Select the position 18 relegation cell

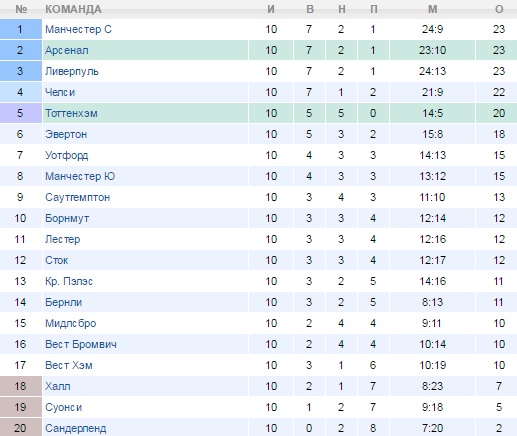(x=21, y=386)
